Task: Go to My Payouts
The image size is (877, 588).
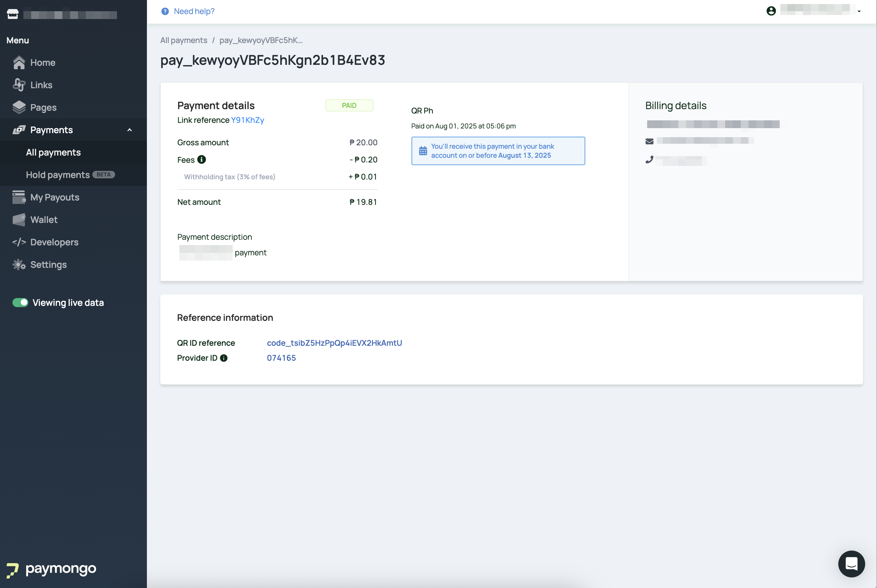Action: (x=55, y=197)
